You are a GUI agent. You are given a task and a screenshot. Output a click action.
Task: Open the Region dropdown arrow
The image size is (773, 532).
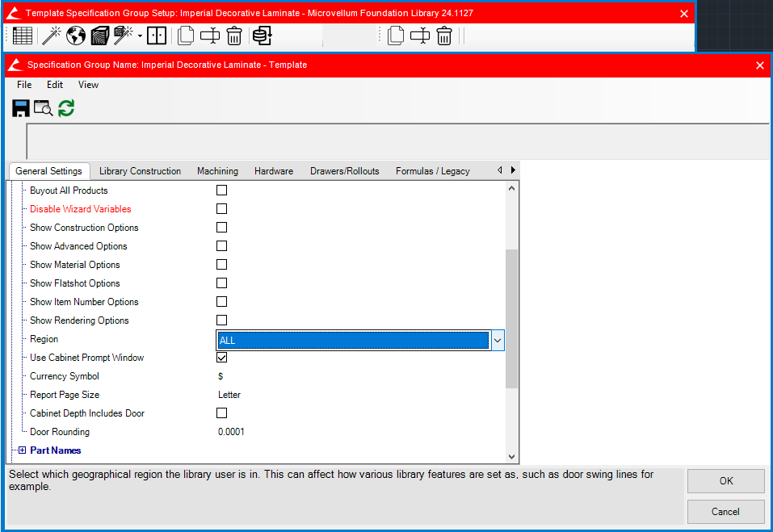pyautogui.click(x=498, y=341)
